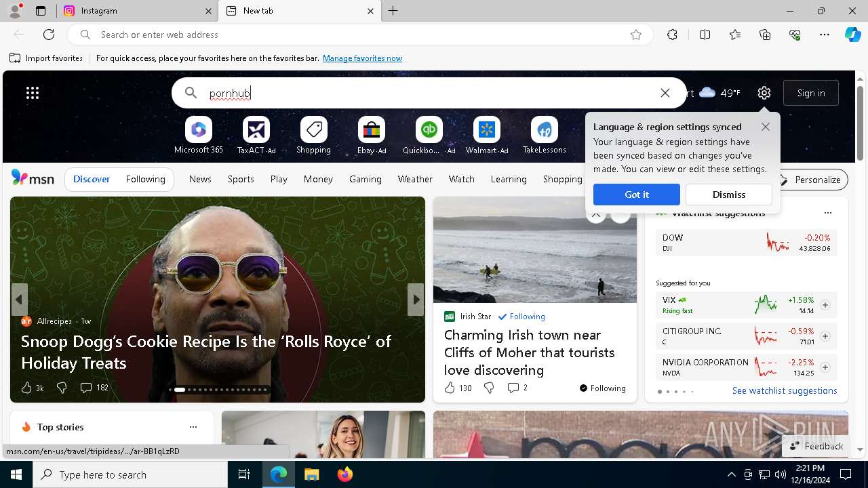
Task: Launch Firefox from the taskbar
Action: 345,474
